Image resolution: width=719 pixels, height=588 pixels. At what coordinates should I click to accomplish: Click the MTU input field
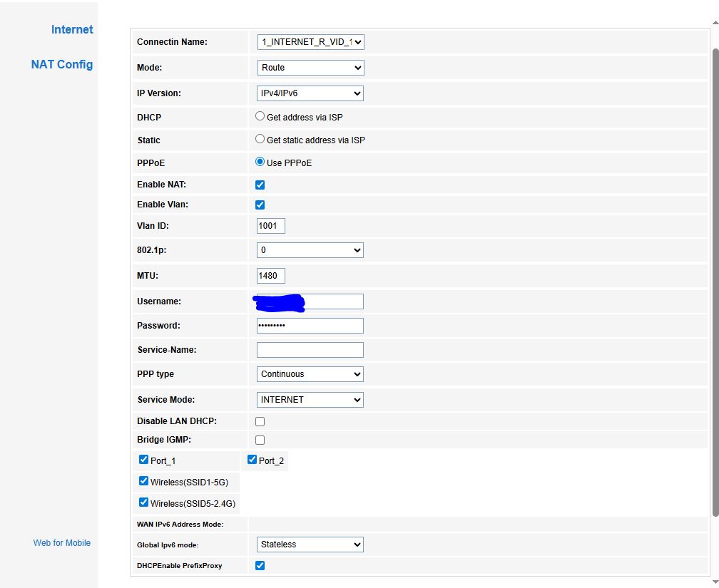pyautogui.click(x=271, y=276)
